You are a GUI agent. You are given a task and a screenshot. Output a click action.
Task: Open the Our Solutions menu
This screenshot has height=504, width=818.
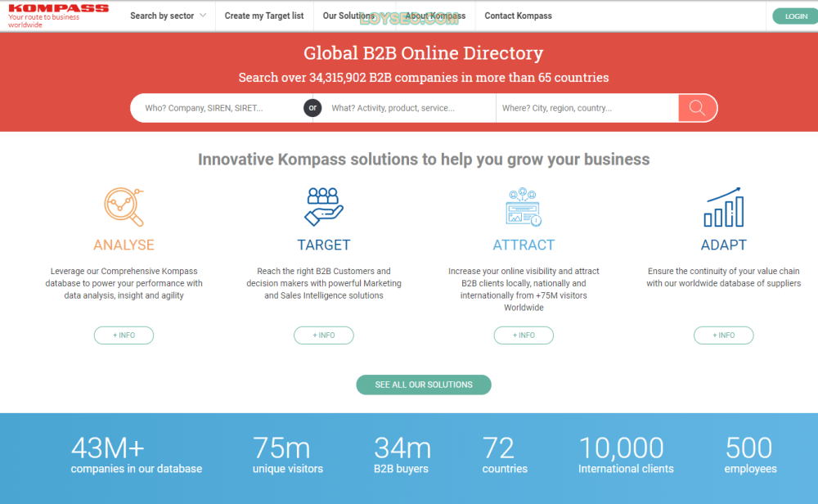tap(348, 16)
